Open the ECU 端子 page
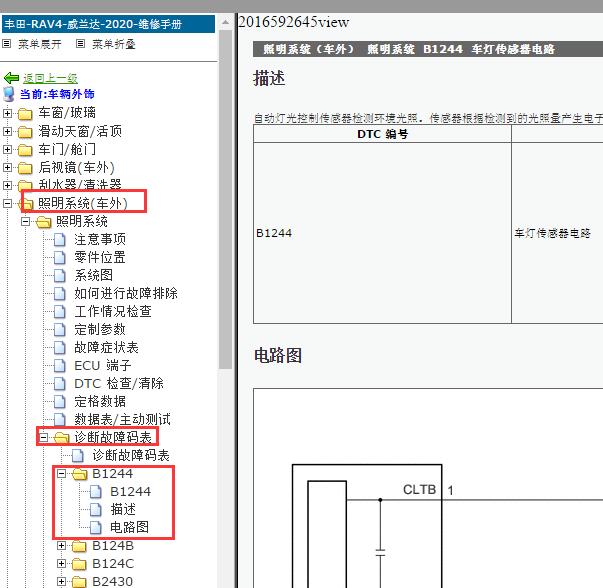603x588 pixels. coord(103,366)
